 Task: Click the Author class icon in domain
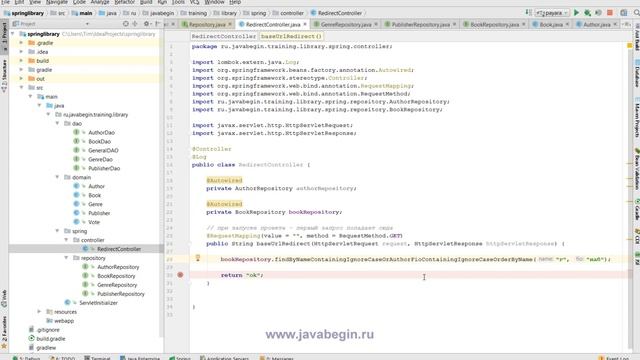(x=76, y=186)
